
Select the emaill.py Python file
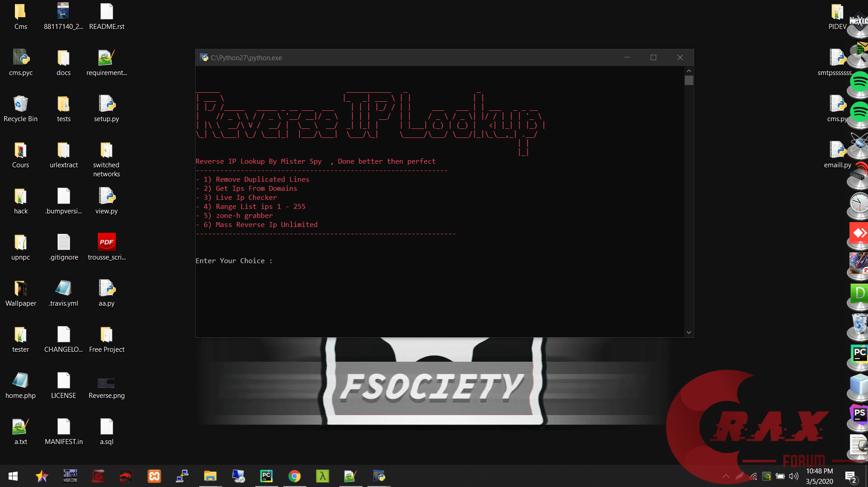(x=837, y=155)
